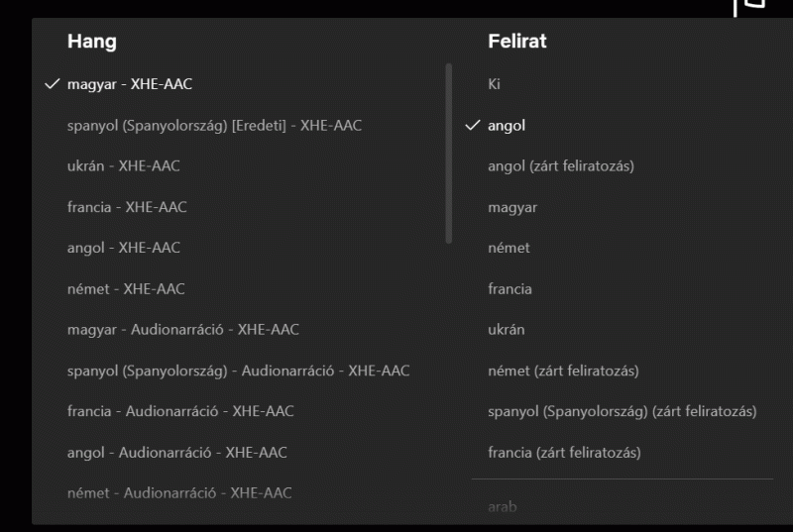Select angol Audionarráció audio track
This screenshot has height=532, width=793.
[x=176, y=453]
